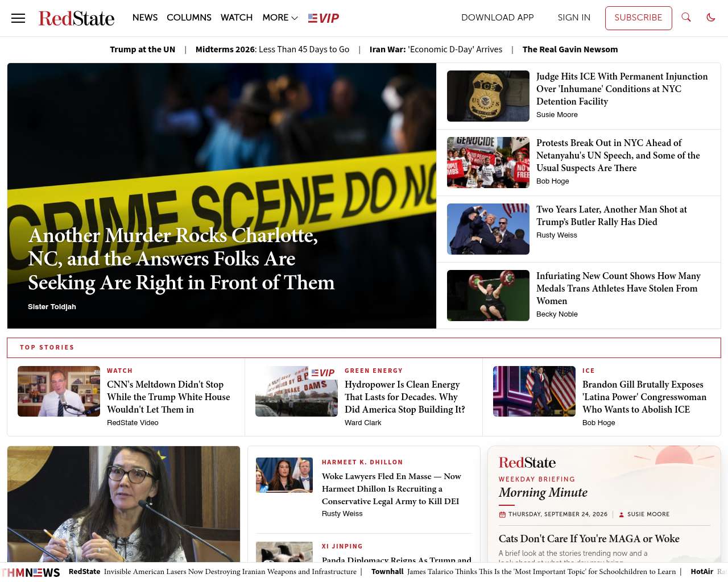Open ICE badge thumbnail story
The image size is (728, 582).
point(488,96)
